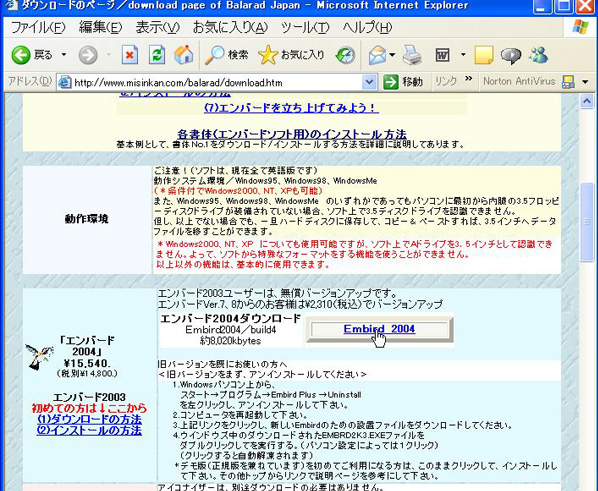The image size is (598, 491).
Task: Open the History clock icon
Action: click(x=346, y=55)
